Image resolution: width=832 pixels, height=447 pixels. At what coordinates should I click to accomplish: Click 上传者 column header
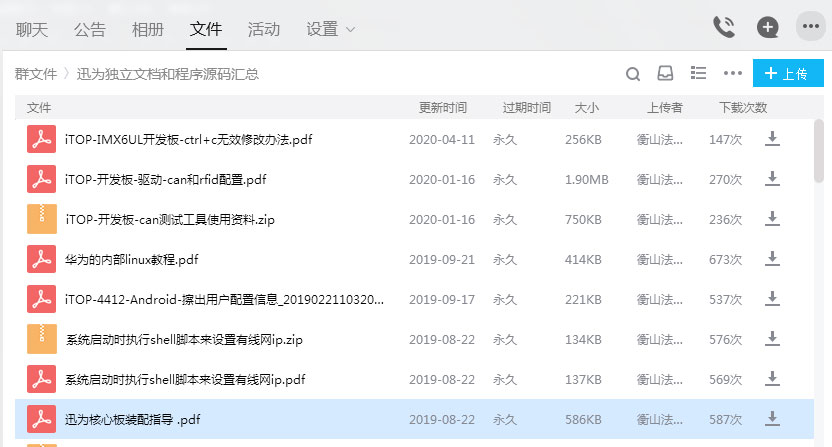click(x=664, y=108)
